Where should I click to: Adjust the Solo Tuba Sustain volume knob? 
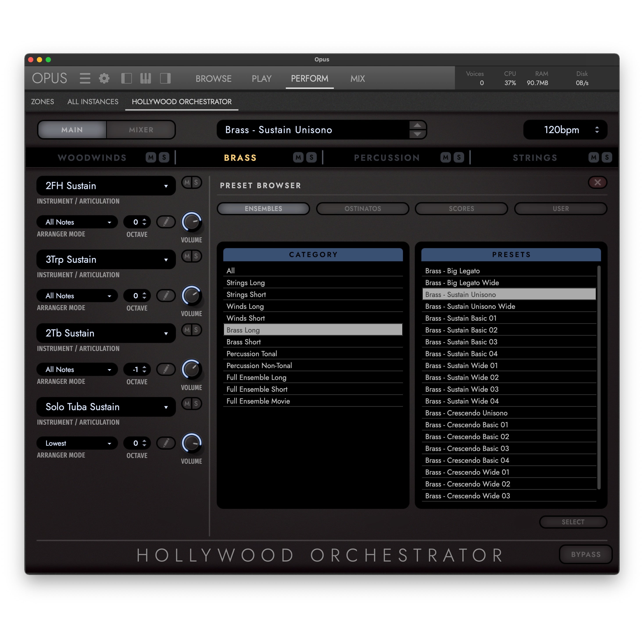pos(192,443)
